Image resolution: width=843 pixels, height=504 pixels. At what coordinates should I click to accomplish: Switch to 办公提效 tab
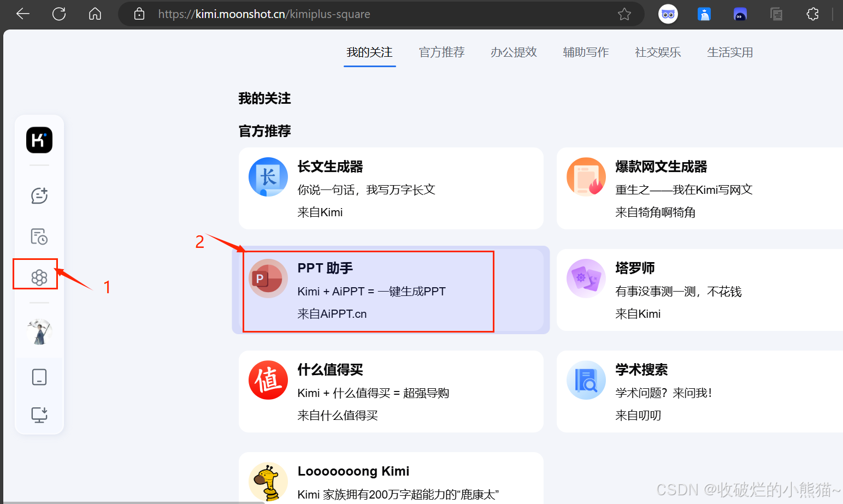point(514,52)
